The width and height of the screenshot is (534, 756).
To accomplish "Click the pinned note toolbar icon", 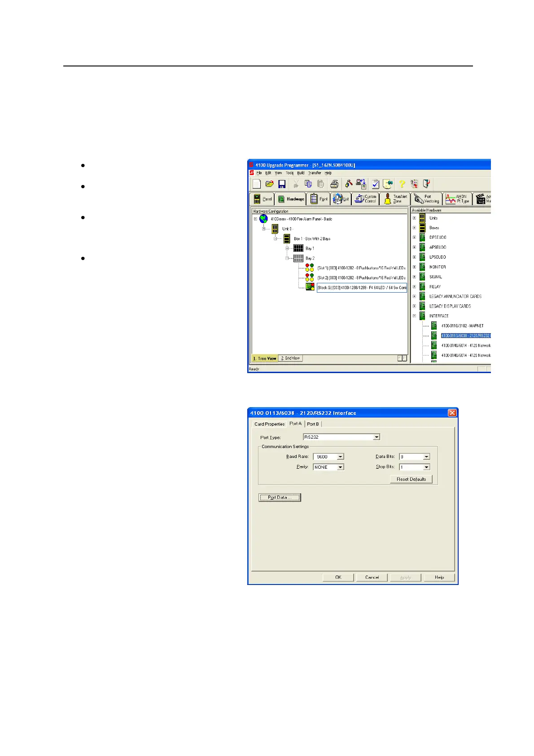I will tap(388, 184).
